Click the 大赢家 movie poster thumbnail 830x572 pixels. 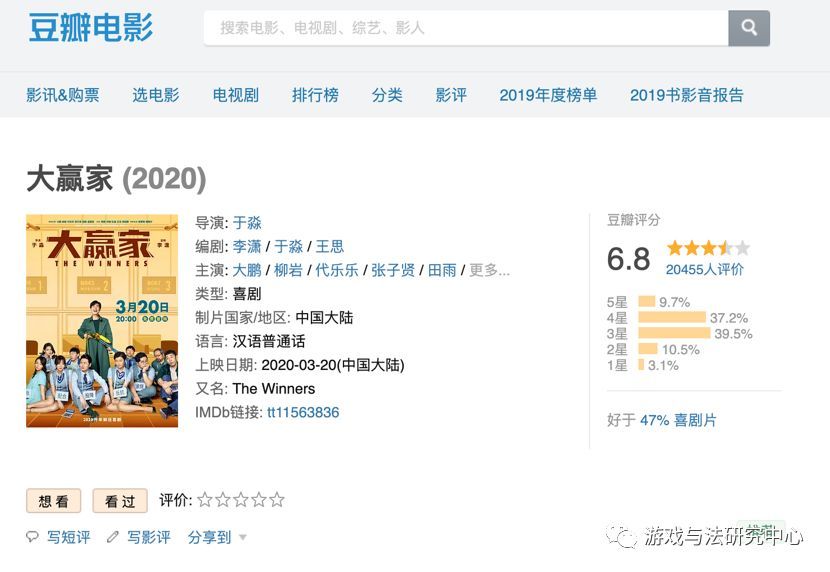click(x=102, y=321)
